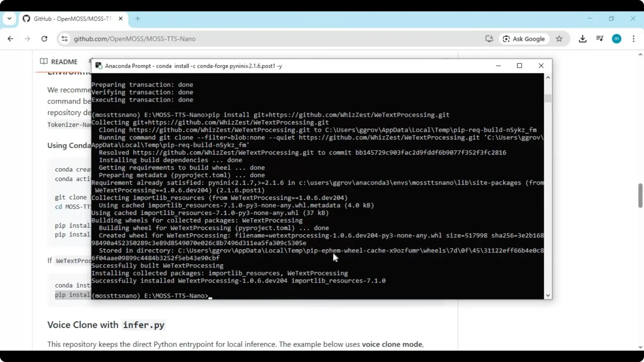This screenshot has height=362, width=644.
Task: Minimize the Chrome browser window
Action: coord(590,18)
